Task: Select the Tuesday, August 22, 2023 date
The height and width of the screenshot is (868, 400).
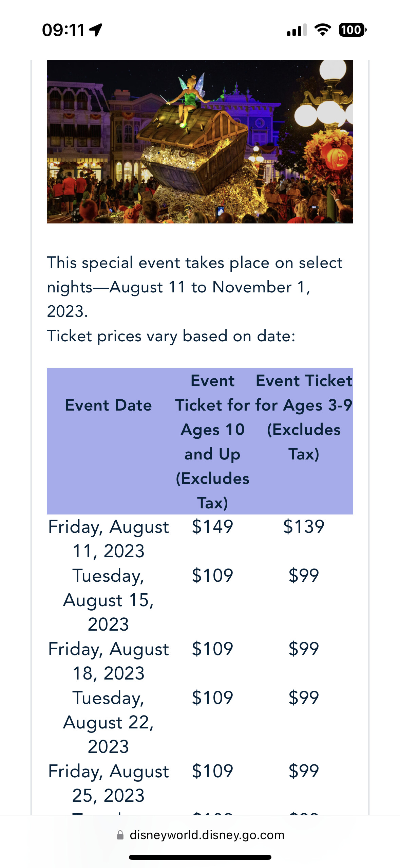Action: 109,722
